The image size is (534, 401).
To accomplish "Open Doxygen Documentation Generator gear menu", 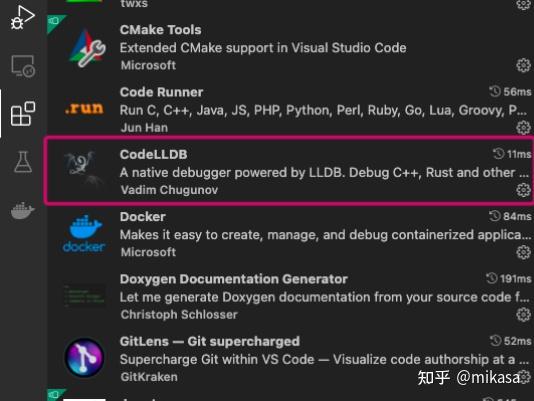I will click(x=523, y=315).
